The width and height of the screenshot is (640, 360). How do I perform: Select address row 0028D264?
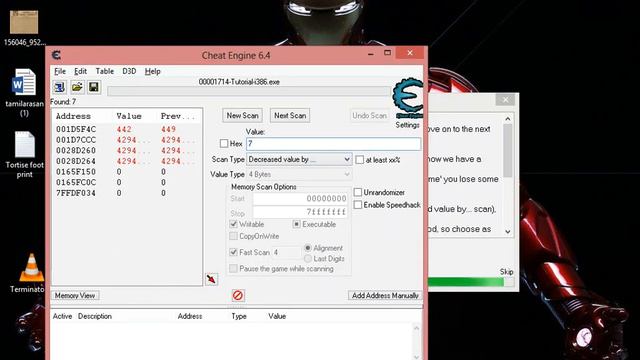tap(127, 161)
